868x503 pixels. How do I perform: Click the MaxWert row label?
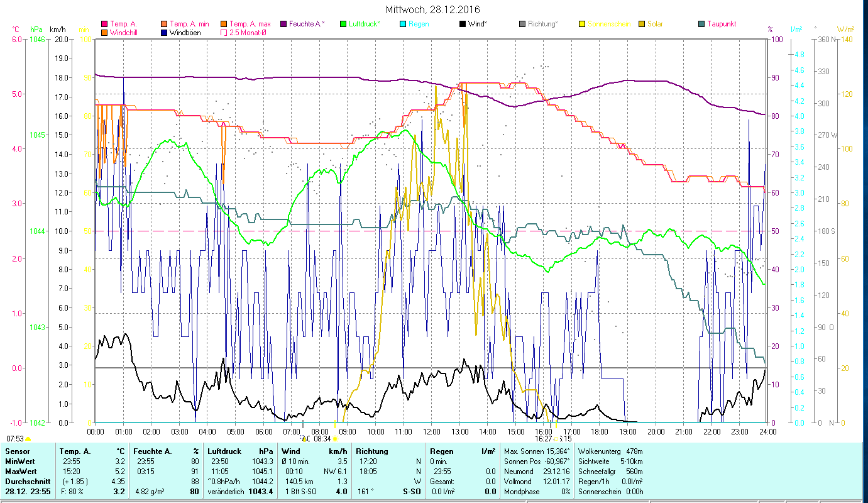21,472
